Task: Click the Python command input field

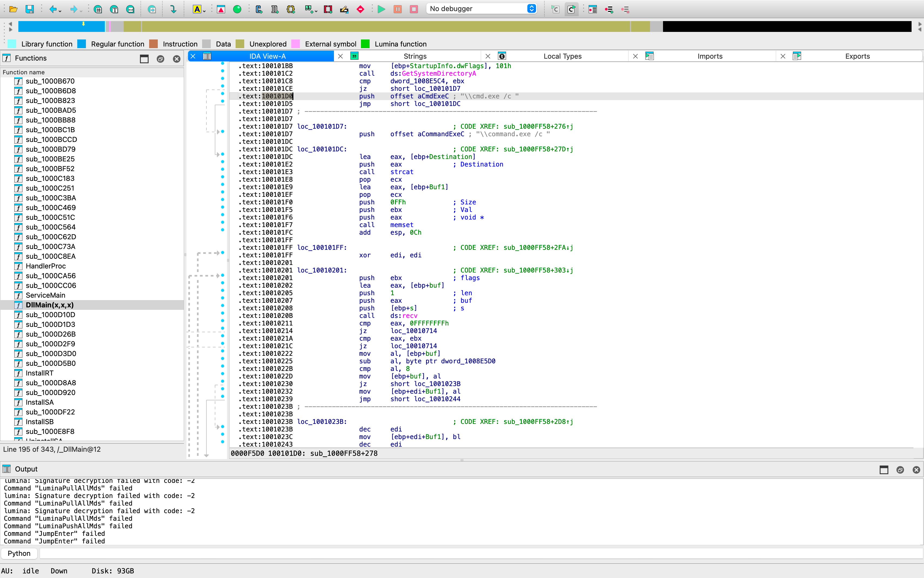Action: click(481, 553)
